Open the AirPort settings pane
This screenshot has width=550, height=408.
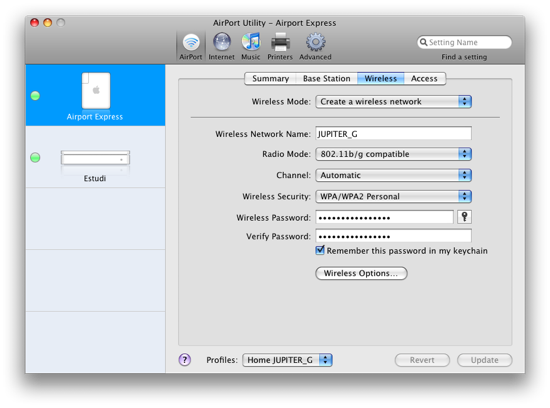point(191,46)
